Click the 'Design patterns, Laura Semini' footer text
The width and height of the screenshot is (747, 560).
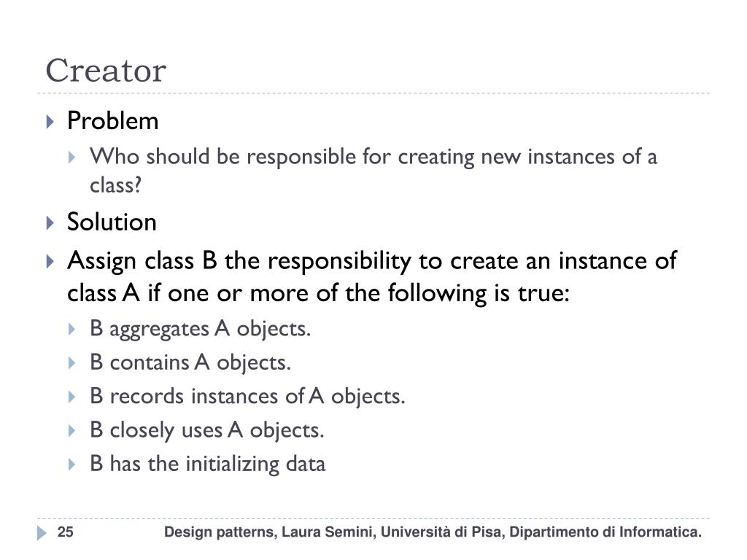point(433,532)
